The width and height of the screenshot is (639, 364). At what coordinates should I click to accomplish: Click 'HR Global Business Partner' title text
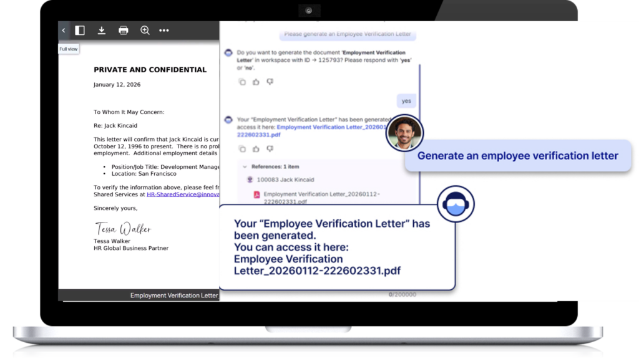click(x=131, y=248)
